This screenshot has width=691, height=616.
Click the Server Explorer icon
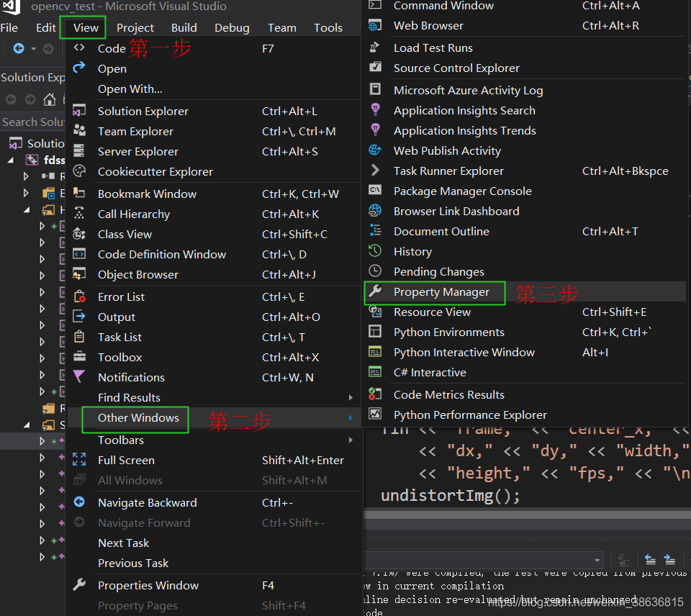pos(79,150)
